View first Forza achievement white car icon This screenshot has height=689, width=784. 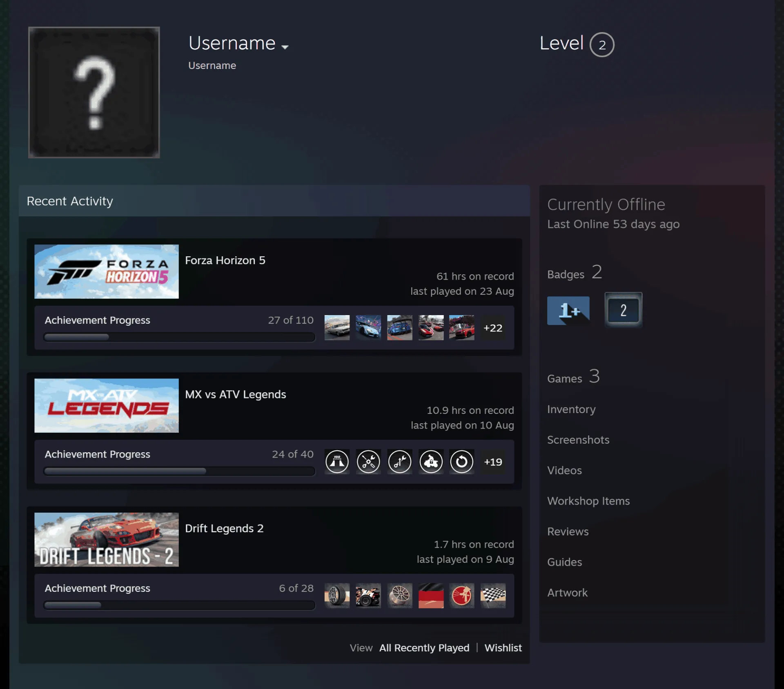337,327
